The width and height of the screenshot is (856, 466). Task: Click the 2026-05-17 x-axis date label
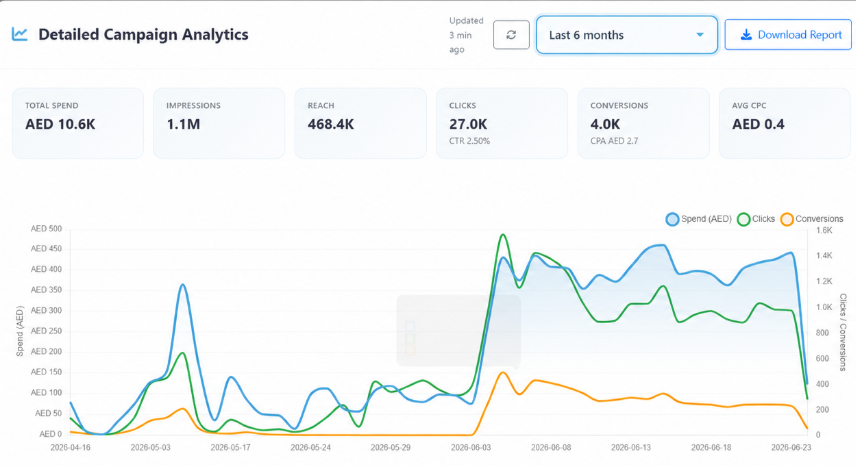[x=230, y=447]
